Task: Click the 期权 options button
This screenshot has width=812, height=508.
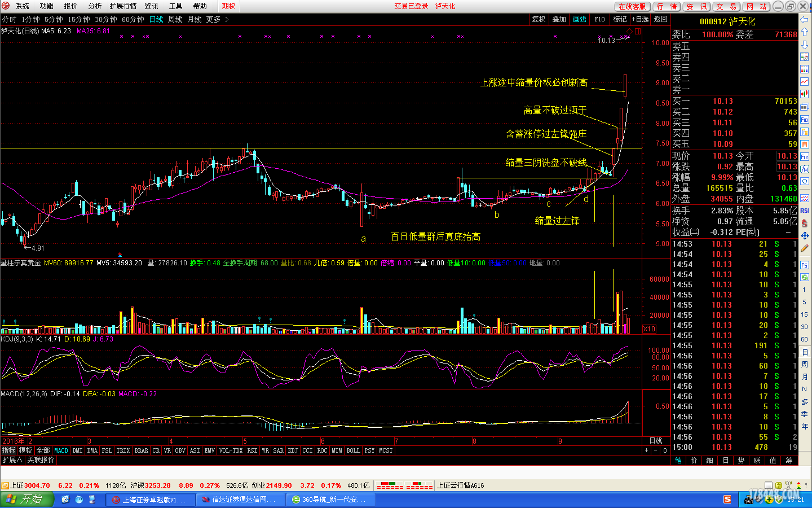Action: 228,6
